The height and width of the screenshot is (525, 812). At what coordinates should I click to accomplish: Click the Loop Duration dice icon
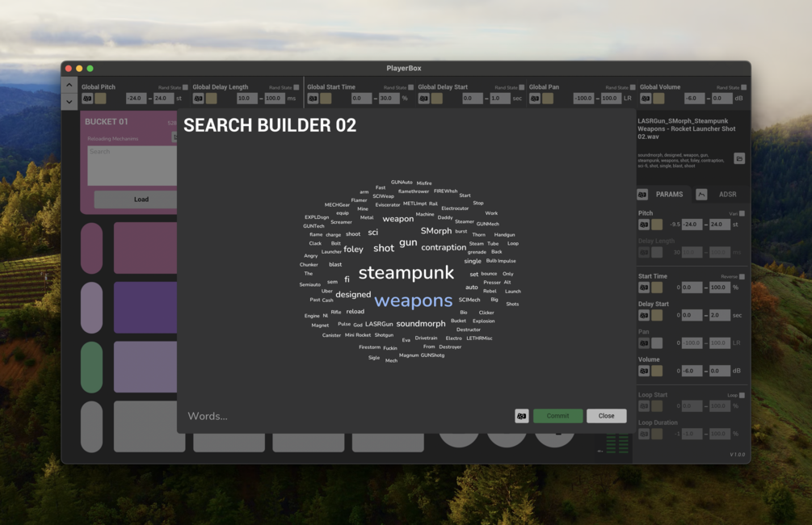tap(644, 434)
